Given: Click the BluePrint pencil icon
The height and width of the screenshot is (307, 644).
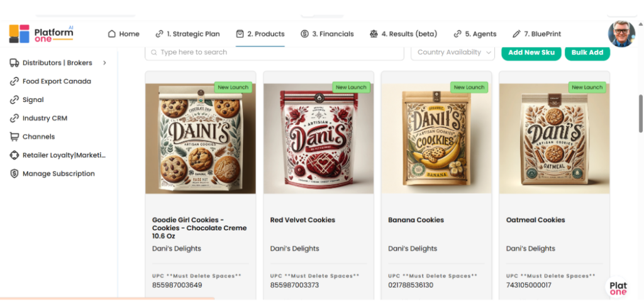Looking at the screenshot, I should (x=517, y=34).
